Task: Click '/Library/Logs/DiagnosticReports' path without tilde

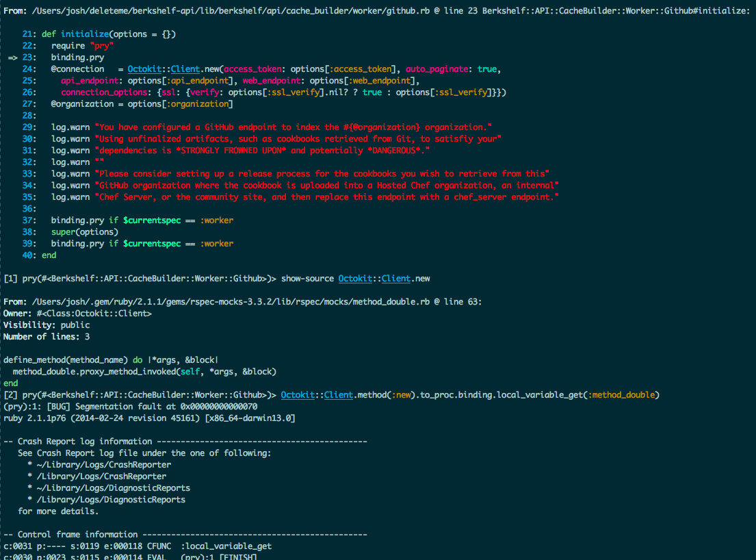Action: click(x=111, y=500)
